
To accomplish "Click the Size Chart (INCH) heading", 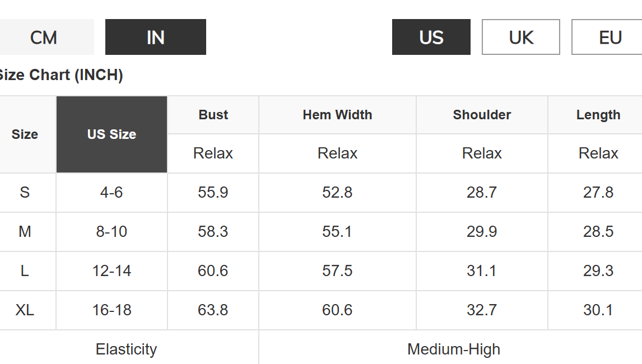I will click(x=61, y=75).
